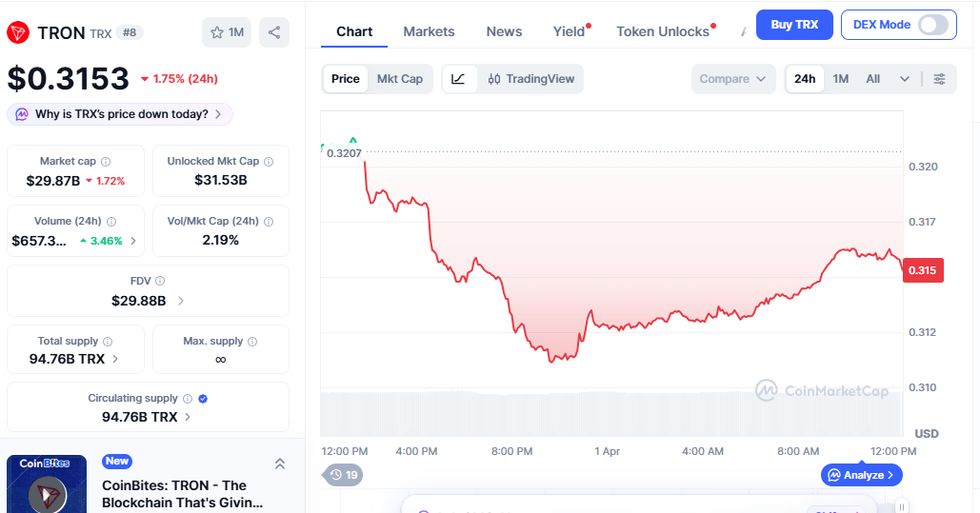The height and width of the screenshot is (513, 980).
Task: Click info icon next to Circulating supply
Action: pyautogui.click(x=188, y=398)
